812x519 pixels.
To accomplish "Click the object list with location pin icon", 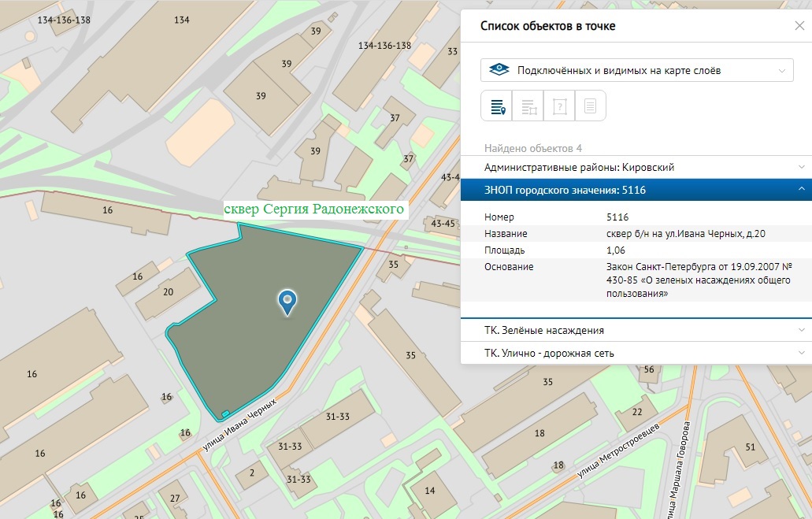I will [497, 106].
